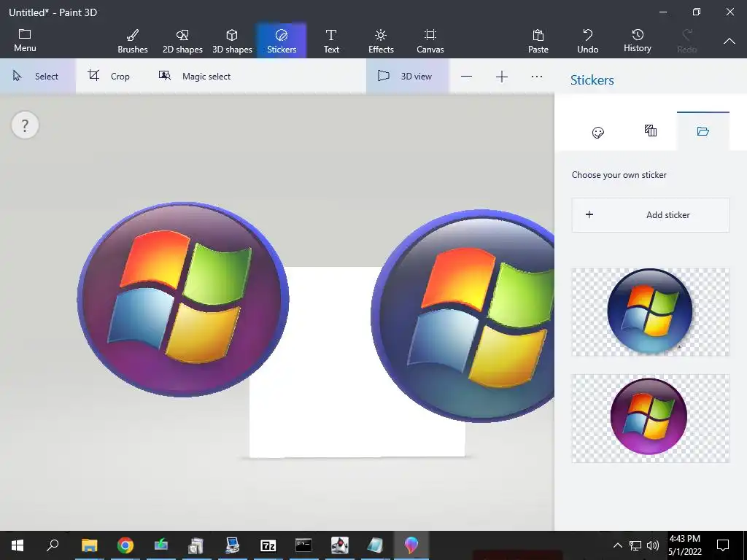The height and width of the screenshot is (560, 747).
Task: Pick the blue Windows orb sticker thumbnail
Action: (x=650, y=312)
